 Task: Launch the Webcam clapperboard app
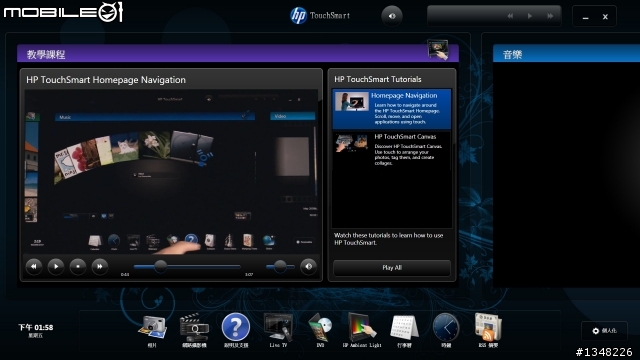[194, 327]
